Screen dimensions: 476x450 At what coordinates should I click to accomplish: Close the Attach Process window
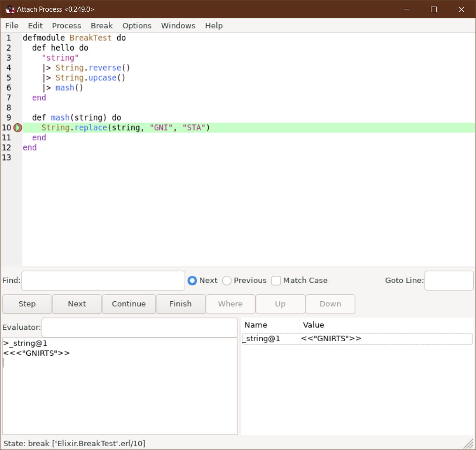(461, 9)
